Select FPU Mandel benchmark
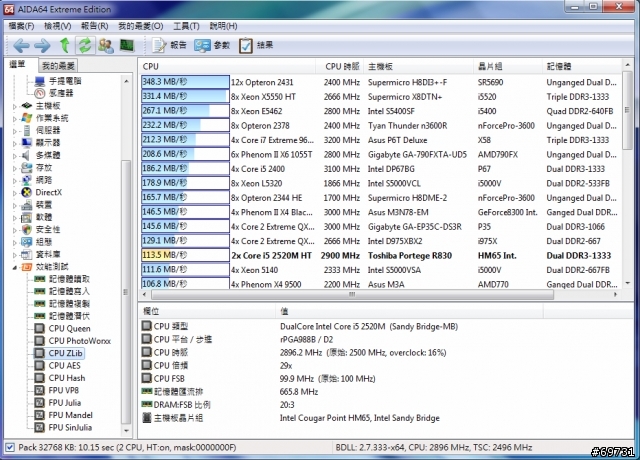 (x=70, y=415)
